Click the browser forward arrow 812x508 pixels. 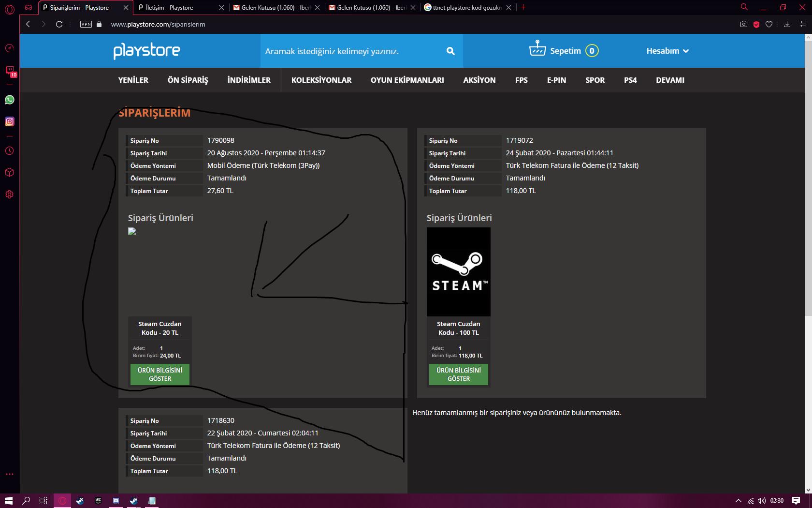coord(43,24)
